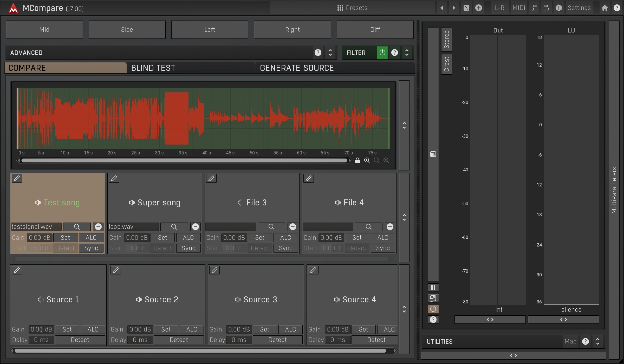Click ALC button for Super song
The height and width of the screenshot is (364, 624).
pos(188,238)
